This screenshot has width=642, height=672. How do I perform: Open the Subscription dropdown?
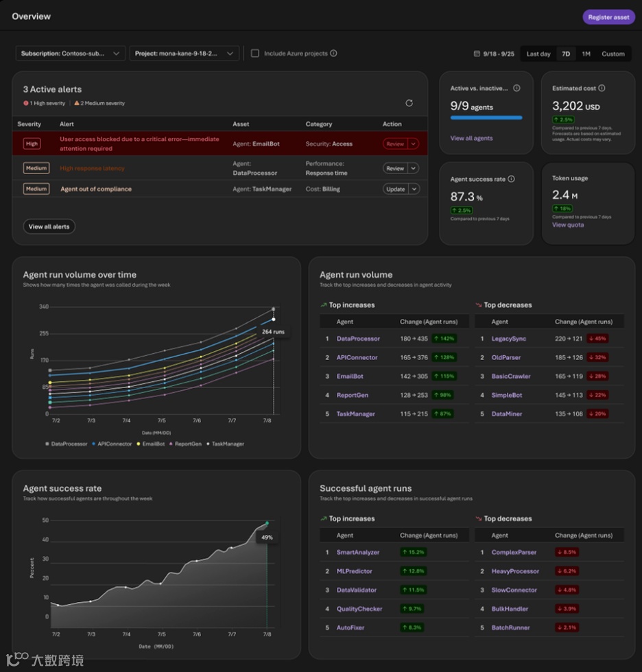tap(70, 53)
